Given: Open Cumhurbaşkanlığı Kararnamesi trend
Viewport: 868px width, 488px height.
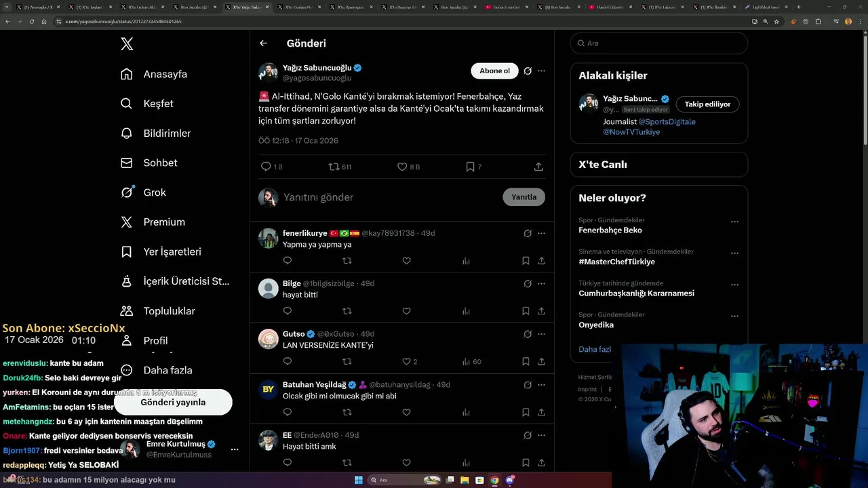Looking at the screenshot, I should coord(636,293).
